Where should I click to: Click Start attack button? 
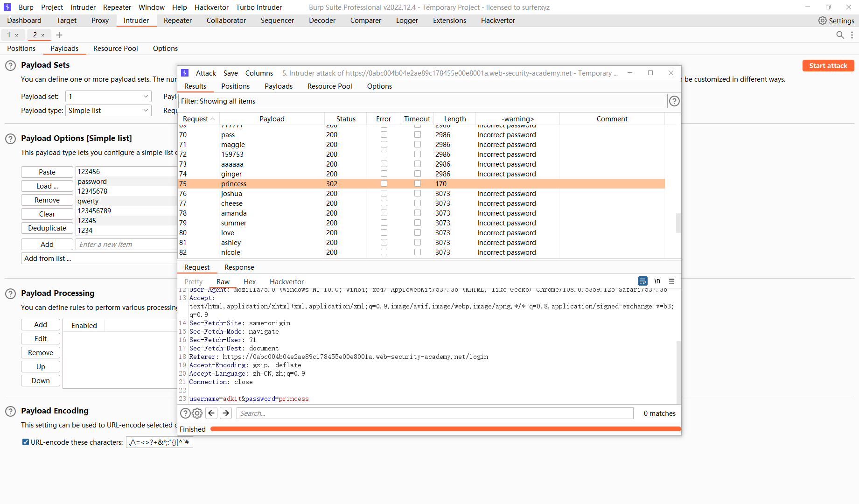tap(828, 66)
